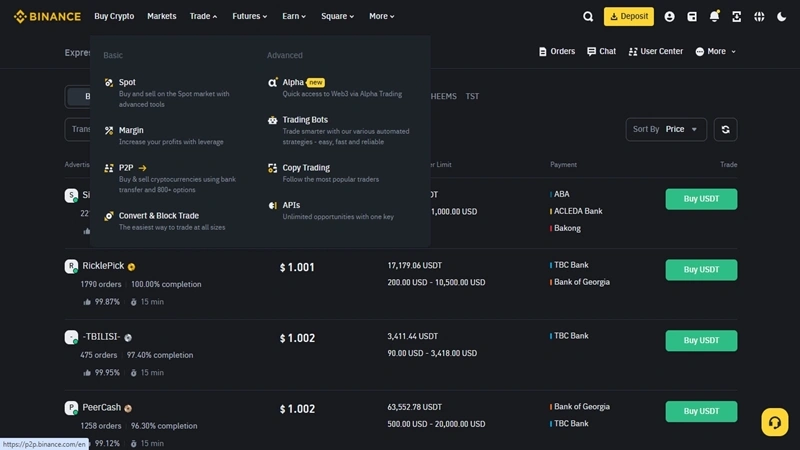
Task: Open the download app QR icon
Action: click(737, 16)
